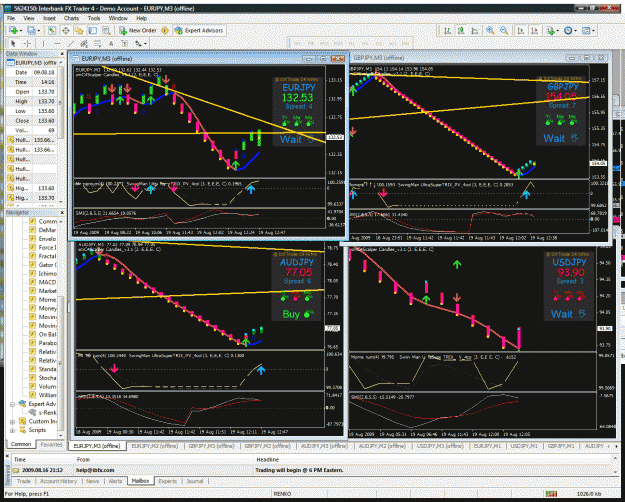Switch to USDJPY,M3 (offline) chart tab
This screenshot has width=625, height=502.
[x=440, y=446]
